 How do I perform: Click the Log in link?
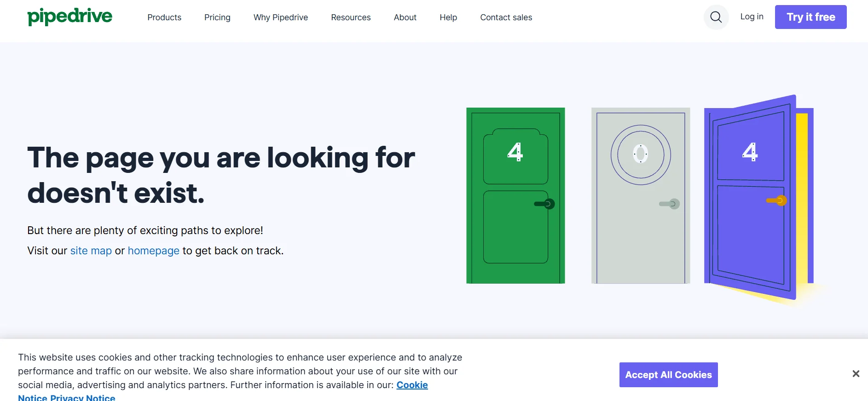click(752, 17)
